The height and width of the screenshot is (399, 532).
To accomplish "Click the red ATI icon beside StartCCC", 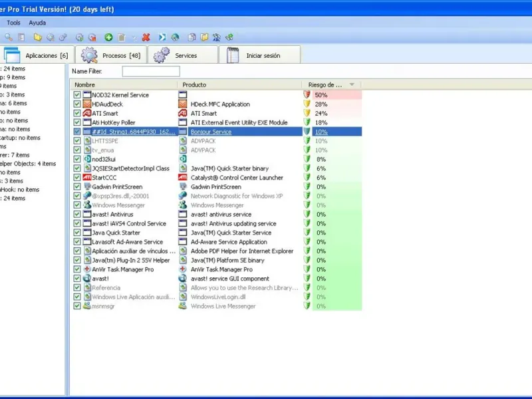I will tap(87, 177).
